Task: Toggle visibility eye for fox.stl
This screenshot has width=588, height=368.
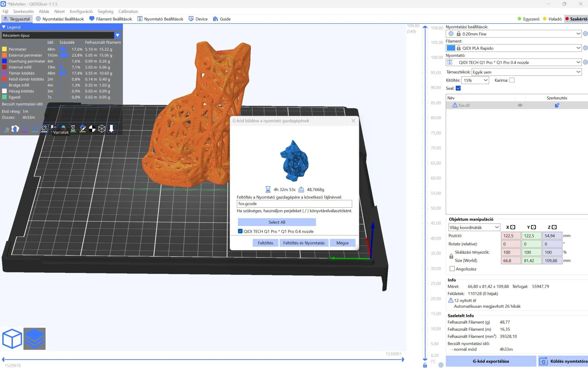Action: pos(520,105)
